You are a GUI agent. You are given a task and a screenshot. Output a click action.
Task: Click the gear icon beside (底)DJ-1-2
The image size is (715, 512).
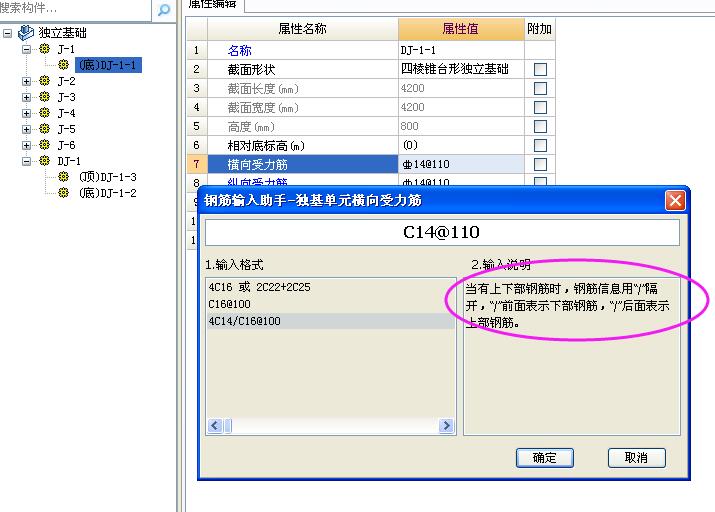(63, 192)
